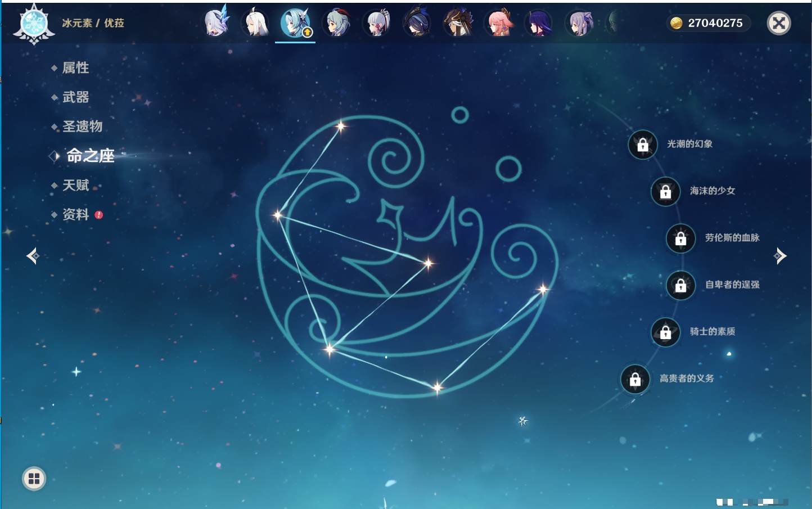812x509 pixels.
Task: Open the locked constellation 光潮的幻象
Action: [x=643, y=145]
